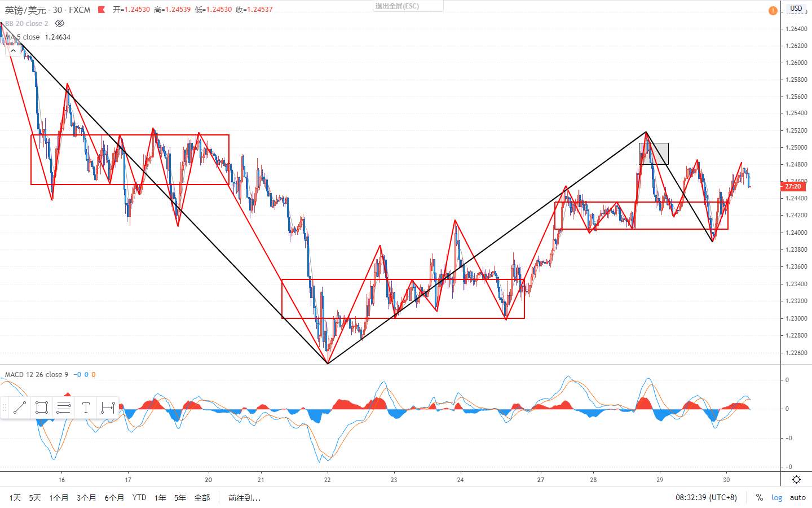Click the 30 date label on time axis
Viewport: 812px width, 508px height.
(x=726, y=480)
